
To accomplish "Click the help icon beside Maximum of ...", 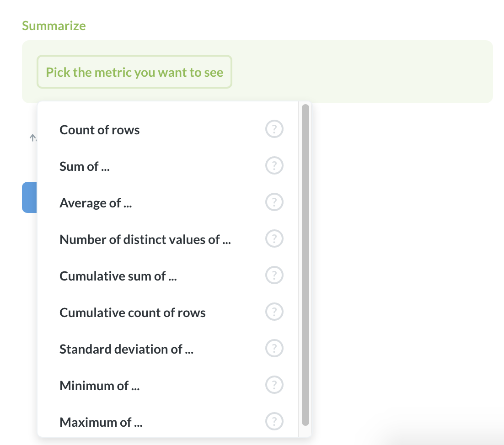I will 273,421.
